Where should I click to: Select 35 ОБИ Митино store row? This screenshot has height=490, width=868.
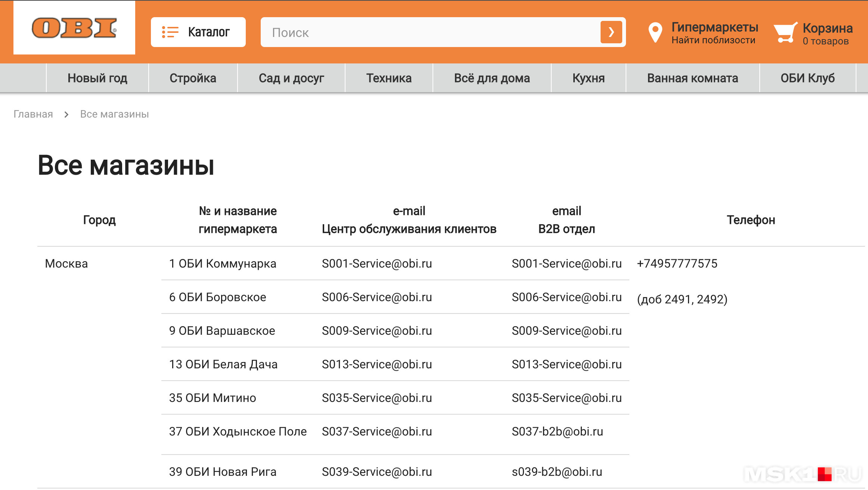[213, 398]
